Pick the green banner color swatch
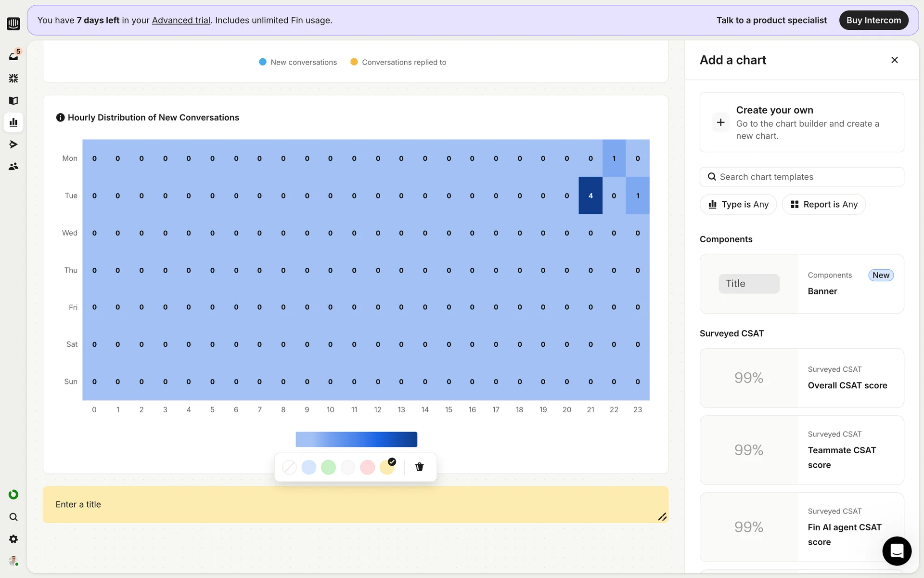The image size is (924, 578). (328, 467)
